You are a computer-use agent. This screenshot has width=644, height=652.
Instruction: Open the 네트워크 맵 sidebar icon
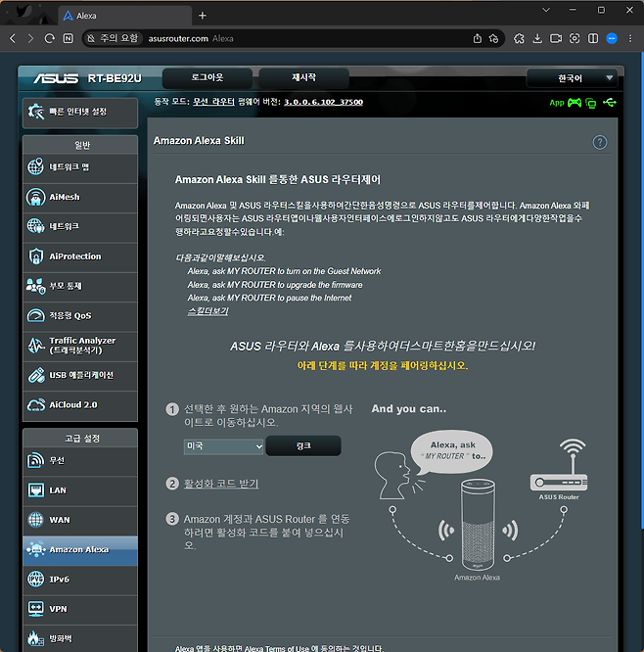[x=36, y=167]
